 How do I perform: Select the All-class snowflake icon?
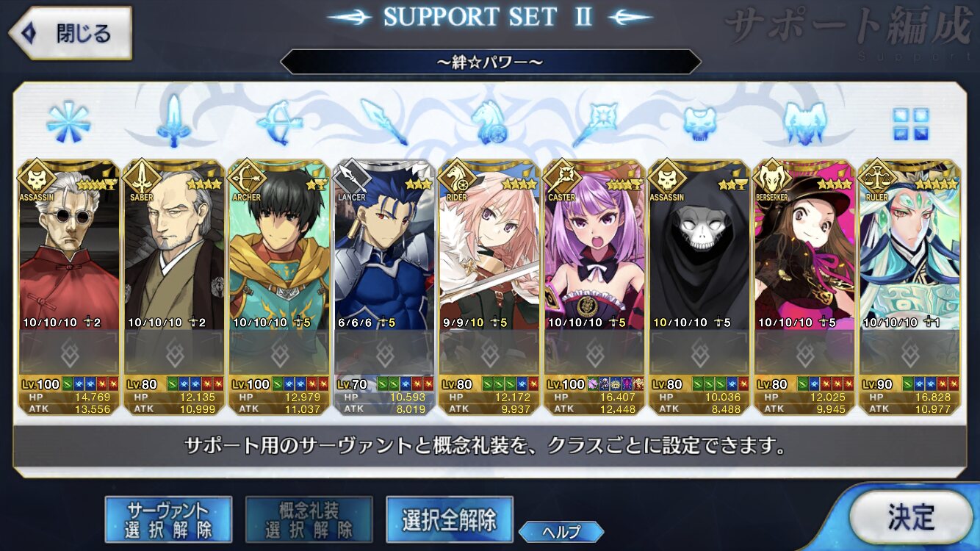coord(68,122)
